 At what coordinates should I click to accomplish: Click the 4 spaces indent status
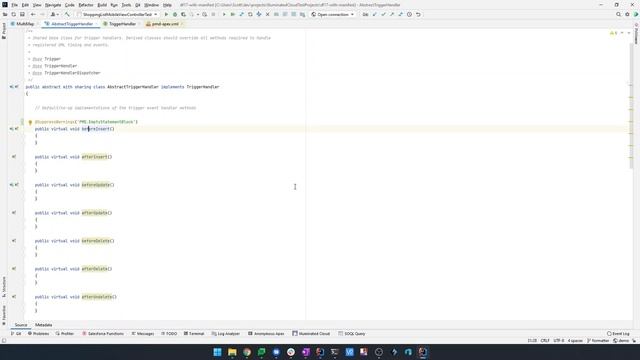click(x=575, y=340)
